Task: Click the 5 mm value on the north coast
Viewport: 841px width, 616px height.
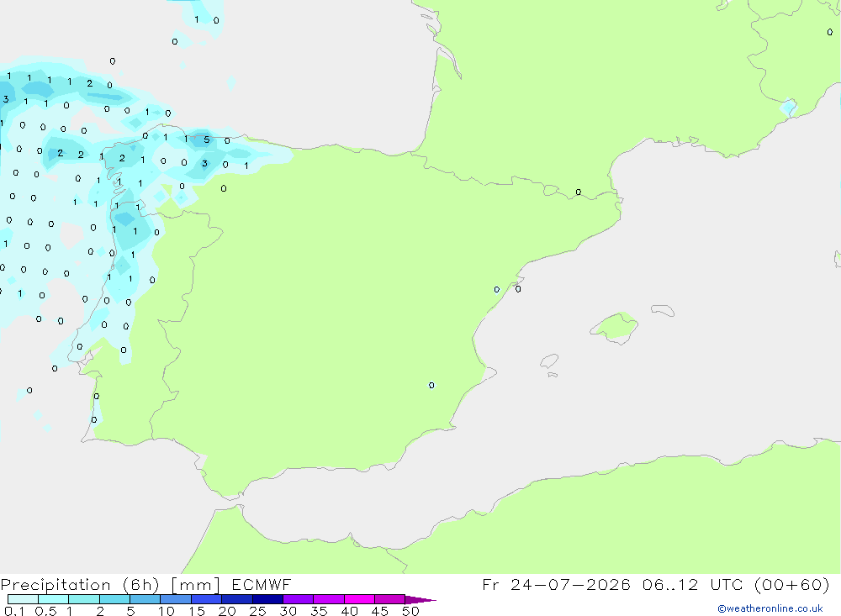Action: [x=207, y=140]
